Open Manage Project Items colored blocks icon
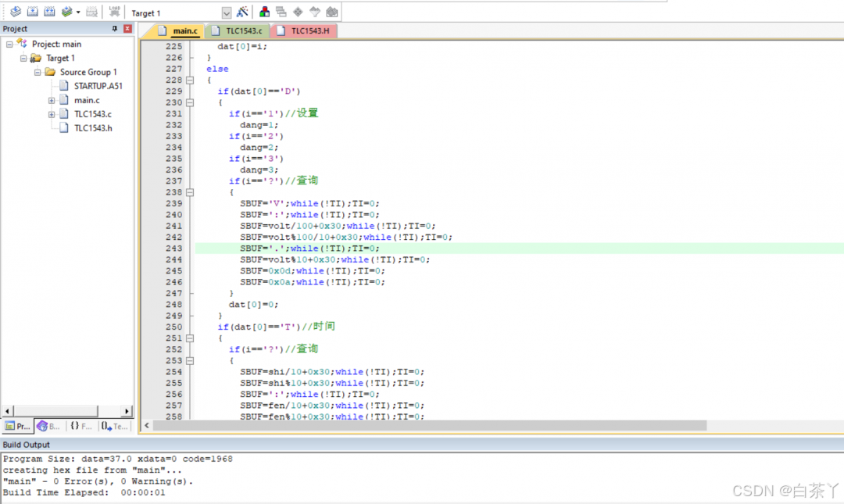The height and width of the screenshot is (504, 844). 264,13
